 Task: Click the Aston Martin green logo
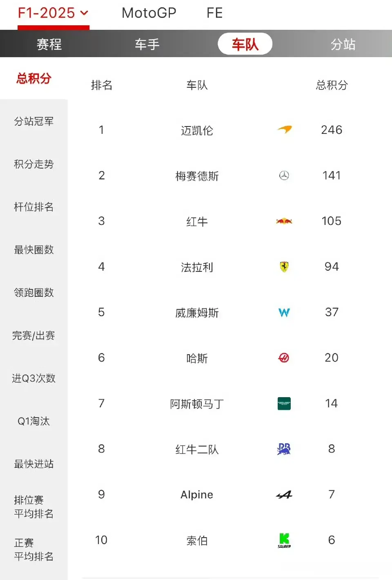point(284,404)
